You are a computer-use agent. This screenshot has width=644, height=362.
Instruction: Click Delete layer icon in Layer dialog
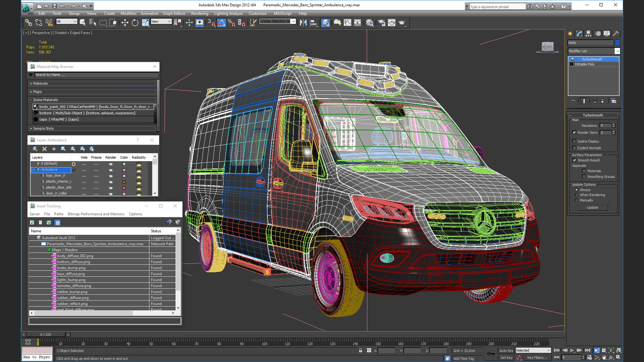point(44,149)
